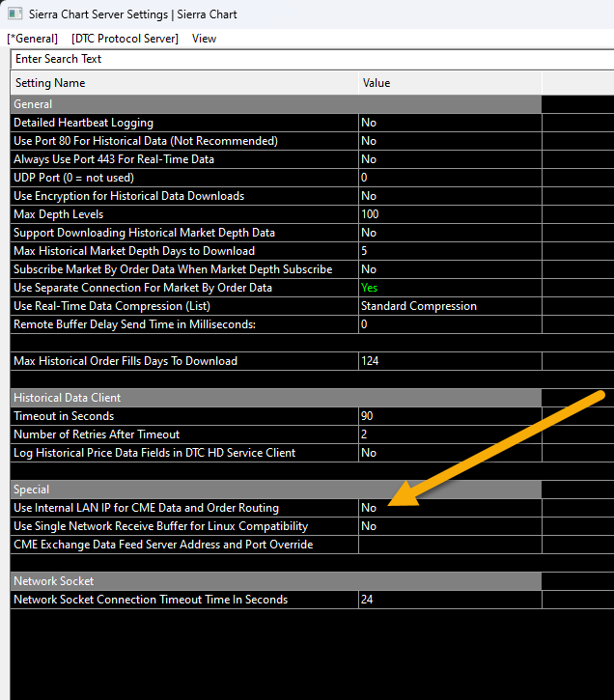Image resolution: width=614 pixels, height=700 pixels.
Task: Select Network Socket Connection Timeout Time name
Action: pos(184,600)
